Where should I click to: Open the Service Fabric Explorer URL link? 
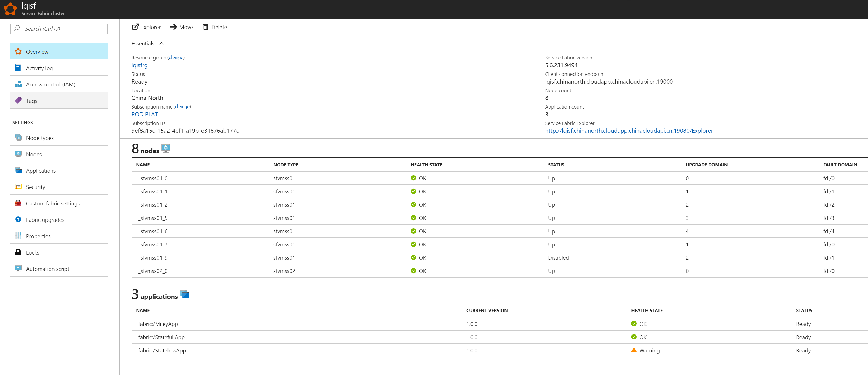(x=629, y=131)
